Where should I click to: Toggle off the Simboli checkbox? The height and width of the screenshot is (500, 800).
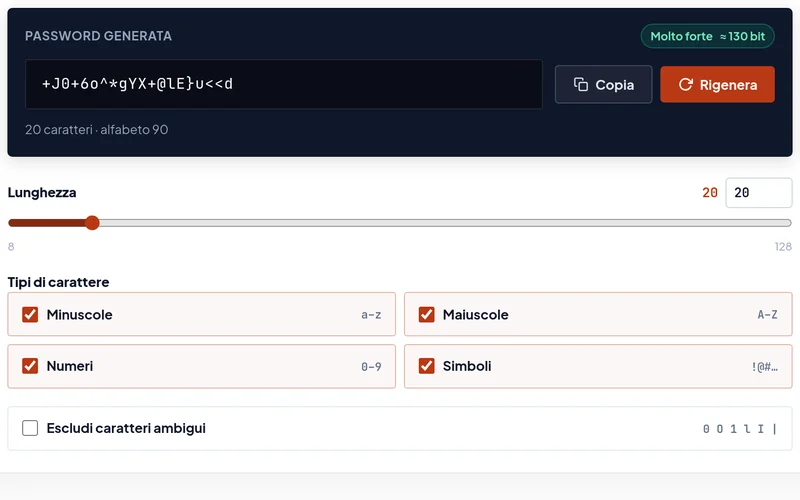pos(427,366)
